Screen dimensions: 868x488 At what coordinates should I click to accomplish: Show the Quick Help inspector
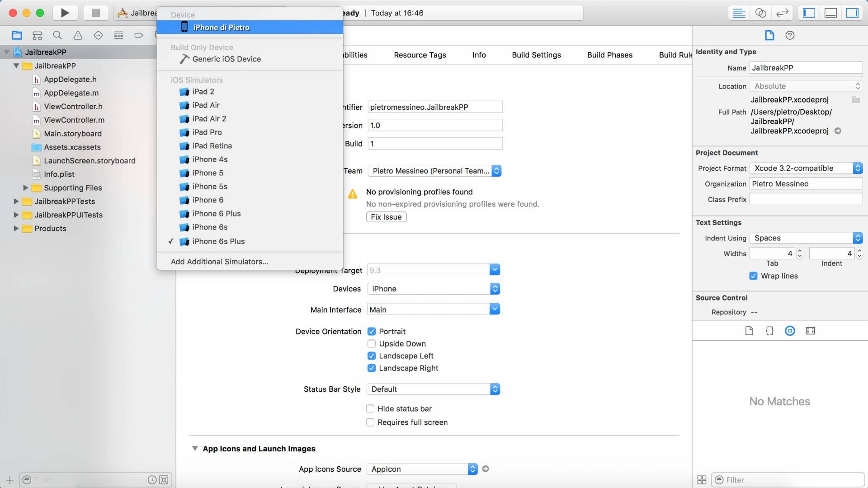point(790,35)
